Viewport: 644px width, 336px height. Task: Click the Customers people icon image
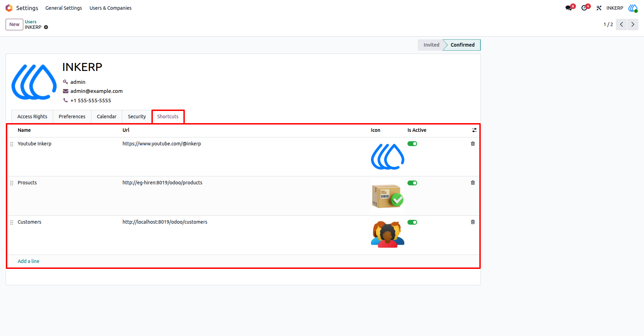pyautogui.click(x=388, y=234)
